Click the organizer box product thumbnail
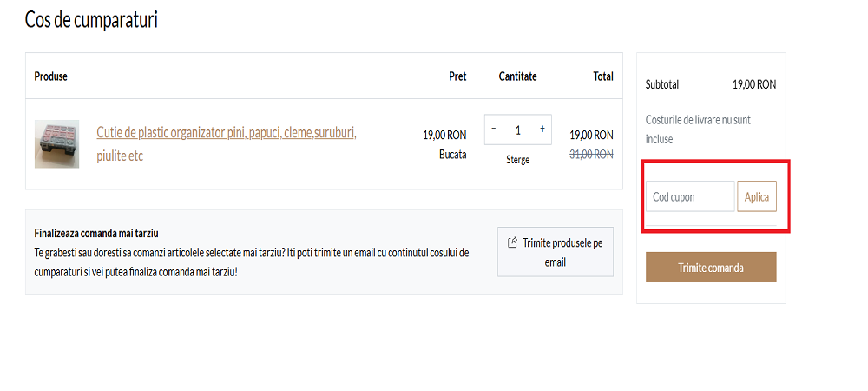Viewport: 868px width, 391px height. pos(57,144)
